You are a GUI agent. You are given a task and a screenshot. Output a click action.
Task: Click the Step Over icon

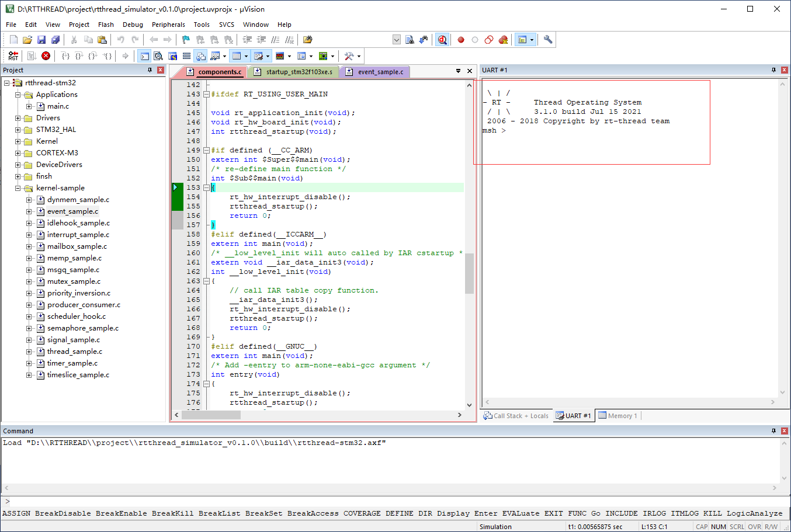(79, 56)
